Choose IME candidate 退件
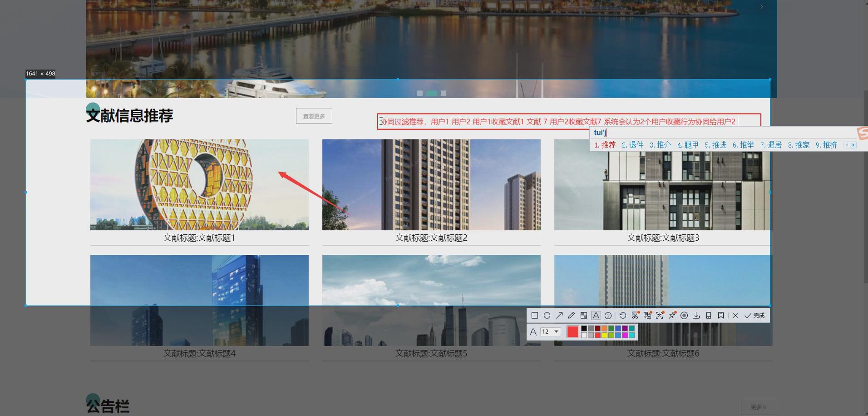Image resolution: width=868 pixels, height=416 pixels. [x=632, y=145]
